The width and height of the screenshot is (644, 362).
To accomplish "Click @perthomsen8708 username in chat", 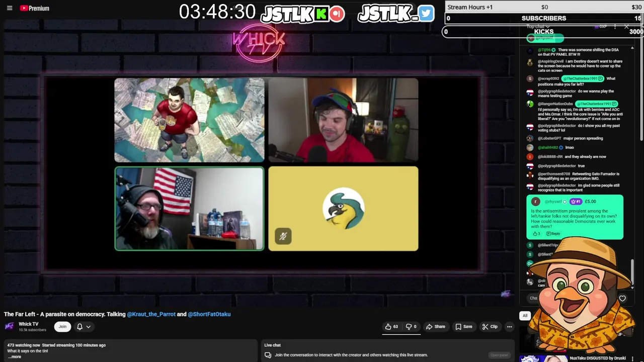I will click(554, 174).
